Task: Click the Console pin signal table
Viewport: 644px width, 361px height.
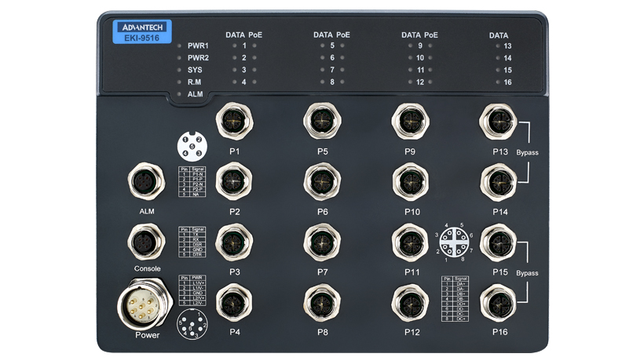Action: [x=192, y=242]
